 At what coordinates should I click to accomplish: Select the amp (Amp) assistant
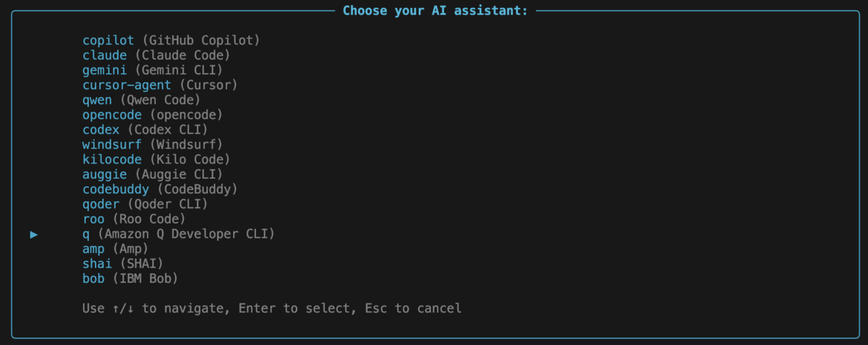coord(116,249)
